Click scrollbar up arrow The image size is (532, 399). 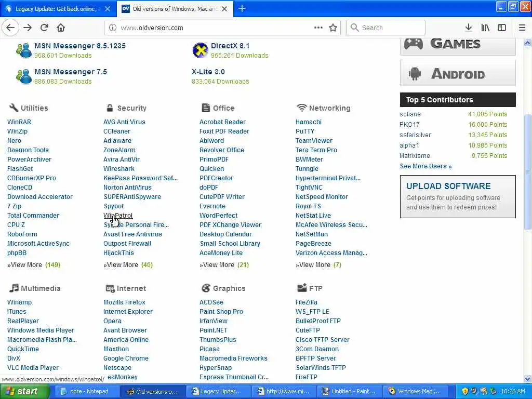(x=527, y=43)
